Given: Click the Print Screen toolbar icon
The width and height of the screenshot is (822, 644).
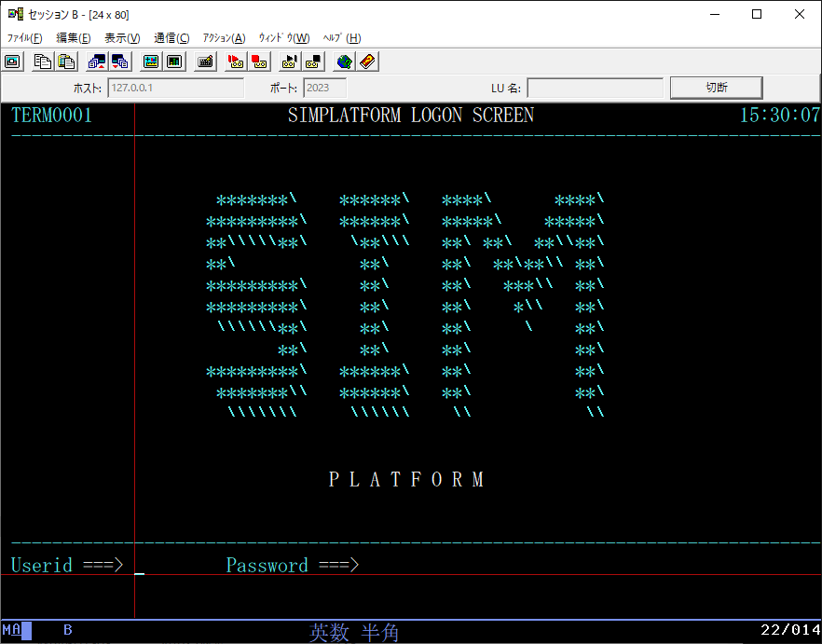Looking at the screenshot, I should 13,62.
